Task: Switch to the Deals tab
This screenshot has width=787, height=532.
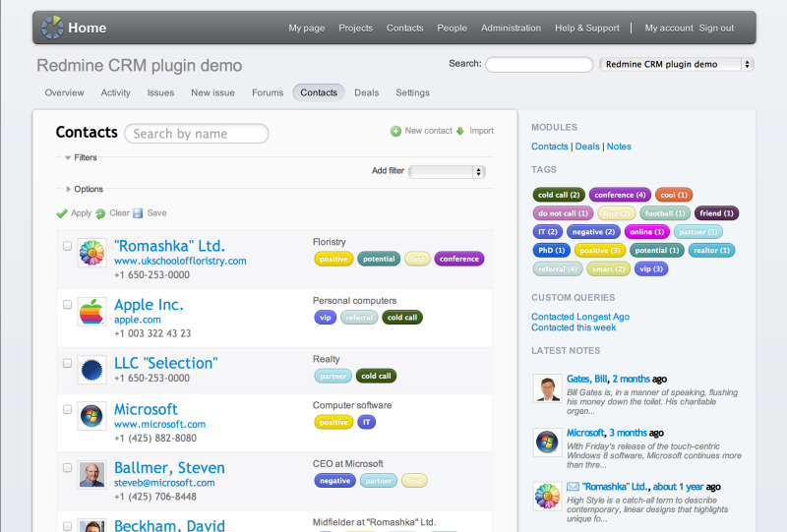Action: tap(366, 92)
